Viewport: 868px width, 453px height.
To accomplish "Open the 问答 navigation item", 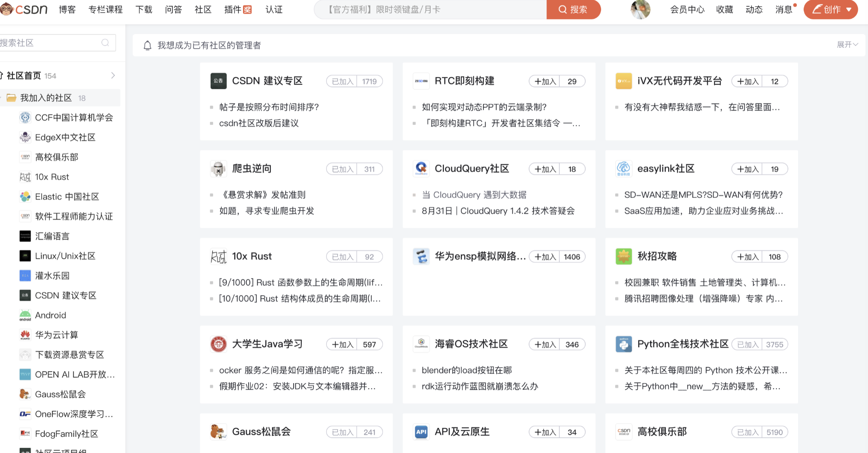I will coord(173,9).
